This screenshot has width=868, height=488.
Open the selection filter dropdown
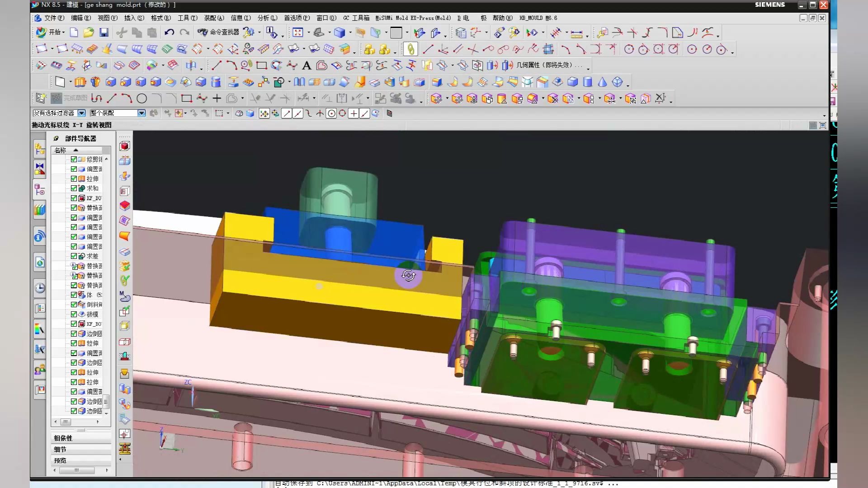(82, 113)
